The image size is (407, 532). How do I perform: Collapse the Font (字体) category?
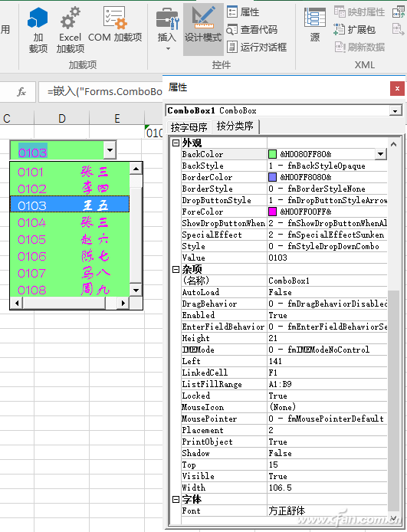coord(176,500)
